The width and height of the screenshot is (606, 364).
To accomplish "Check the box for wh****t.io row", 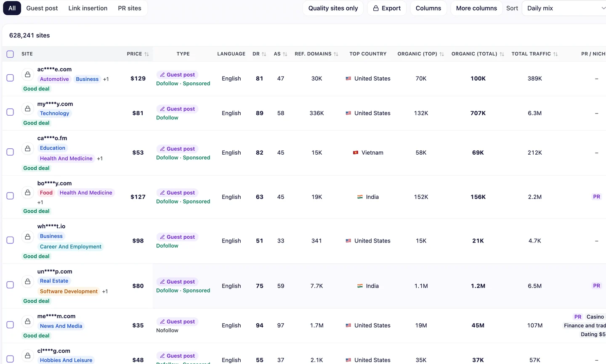I will [x=10, y=240].
